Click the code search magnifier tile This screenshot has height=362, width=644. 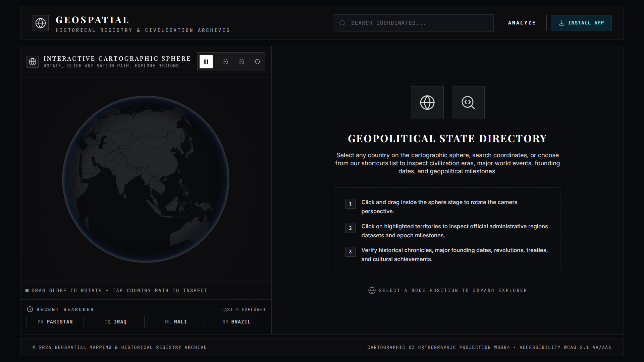click(x=468, y=103)
